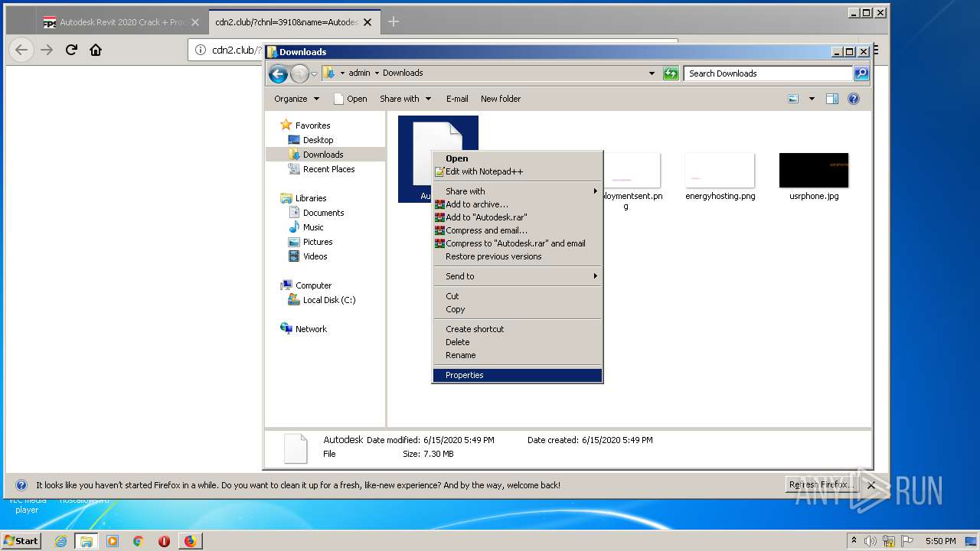
Task: Click the Refresh Firefox button
Action: [822, 485]
